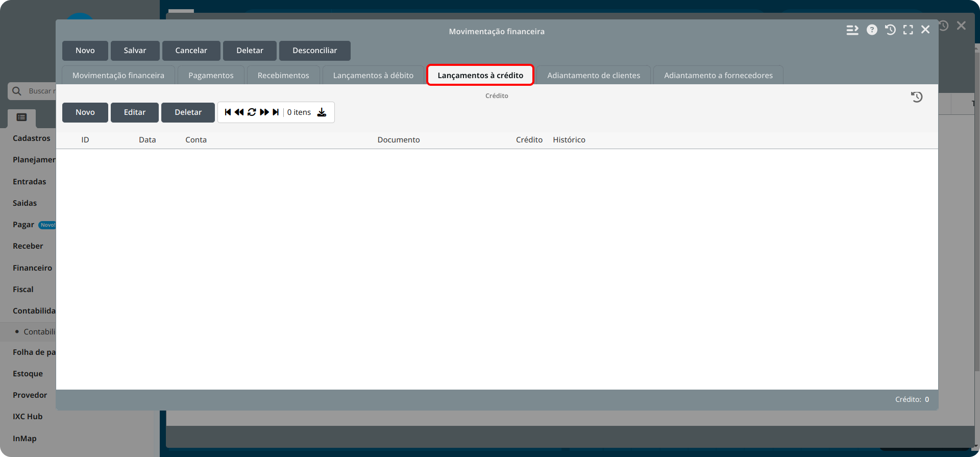Screen dimensions: 980x457
Task: Collapse Contabilidade in the sidebar
Action: click(34, 311)
